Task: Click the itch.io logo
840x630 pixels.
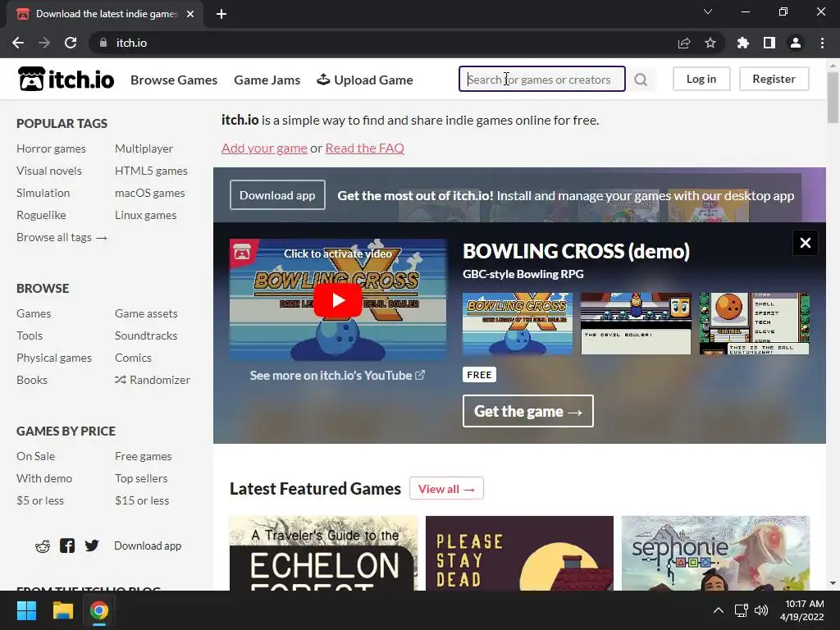Action: [x=66, y=80]
